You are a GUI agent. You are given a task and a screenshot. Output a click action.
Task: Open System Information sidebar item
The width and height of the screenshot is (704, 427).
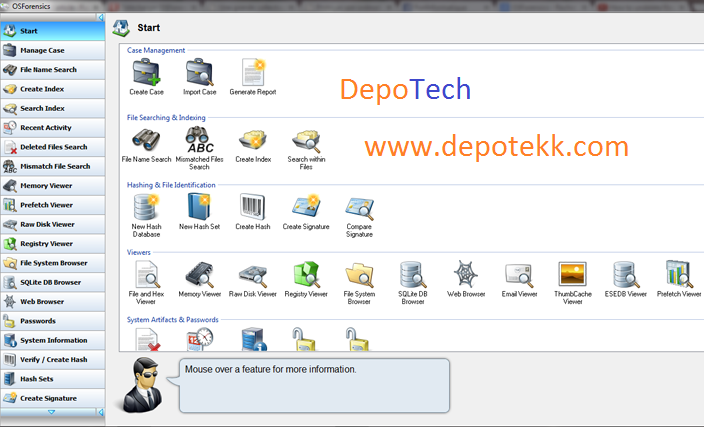tap(53, 340)
